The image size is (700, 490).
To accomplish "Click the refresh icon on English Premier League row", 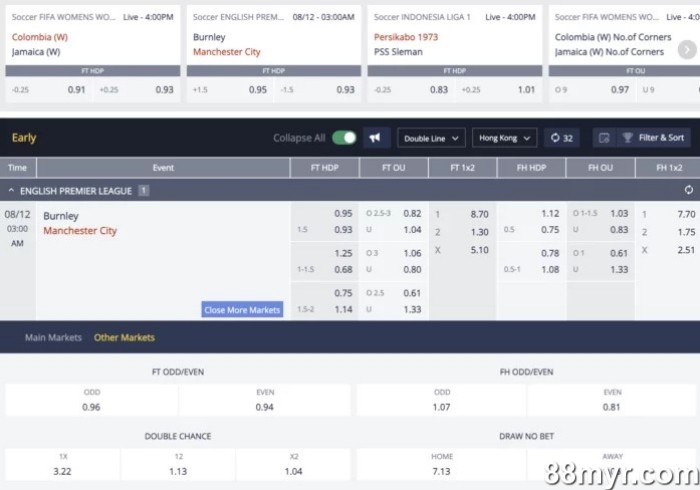I will (688, 190).
